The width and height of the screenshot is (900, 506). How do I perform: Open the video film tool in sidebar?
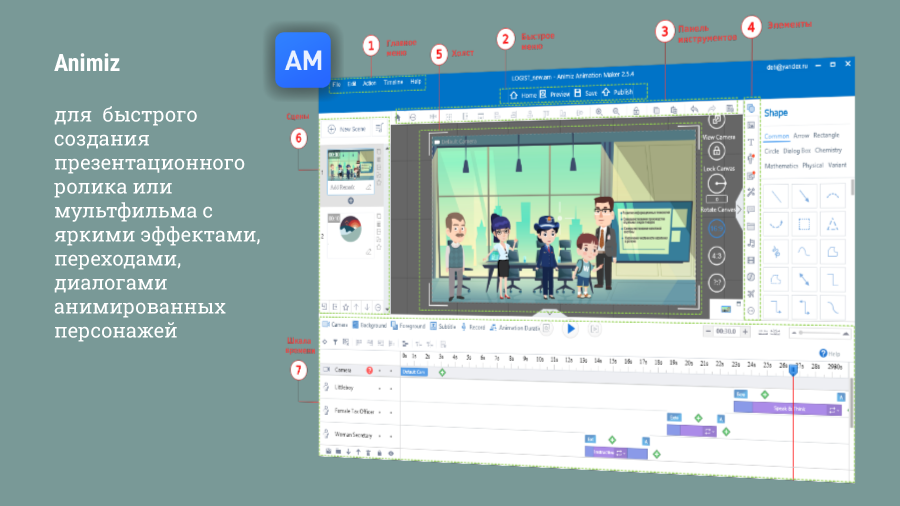point(751,260)
